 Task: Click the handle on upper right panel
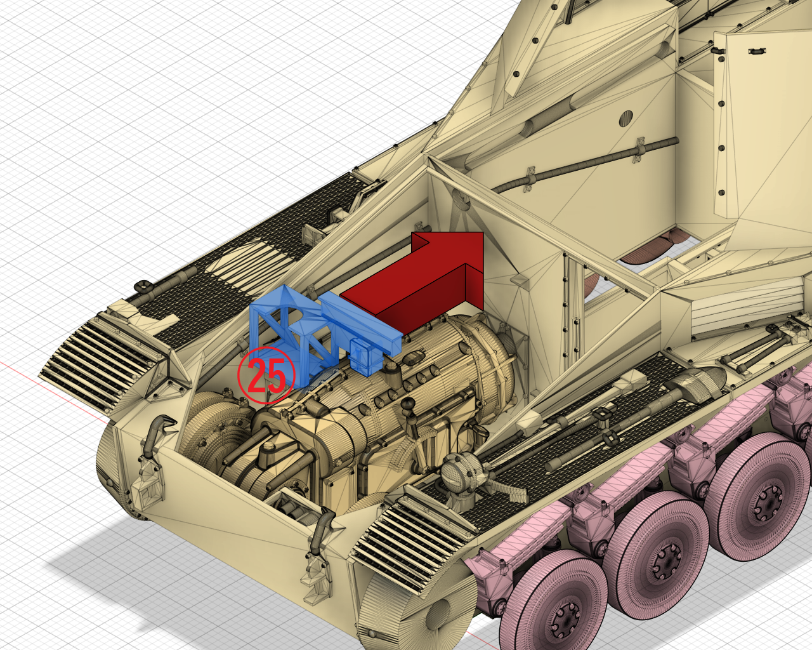[x=756, y=51]
